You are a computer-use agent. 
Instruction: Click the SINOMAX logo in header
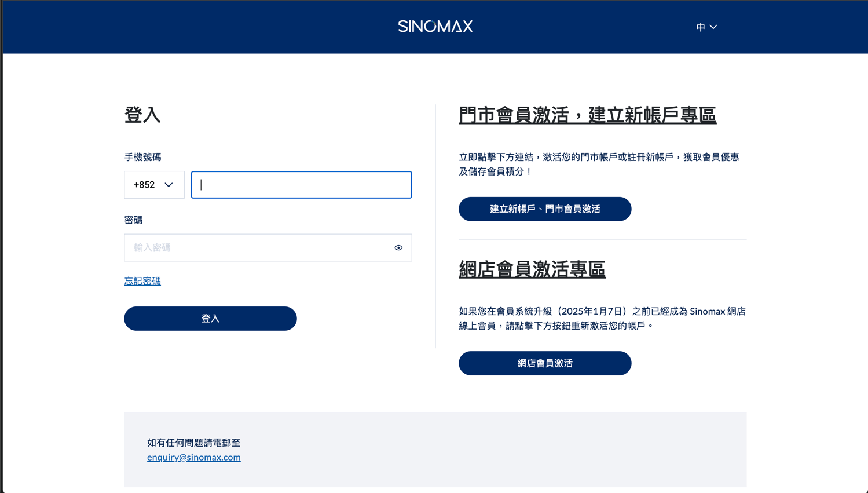coord(435,27)
